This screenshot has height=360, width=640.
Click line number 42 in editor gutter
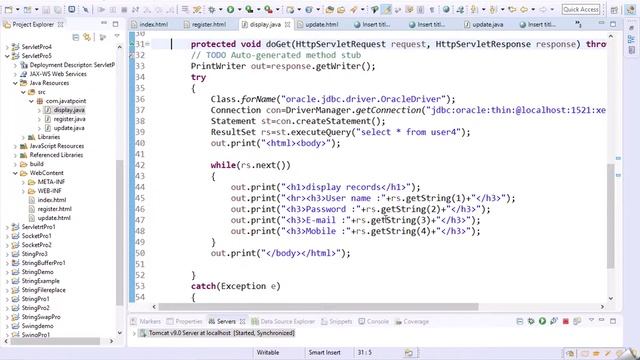[x=140, y=165]
